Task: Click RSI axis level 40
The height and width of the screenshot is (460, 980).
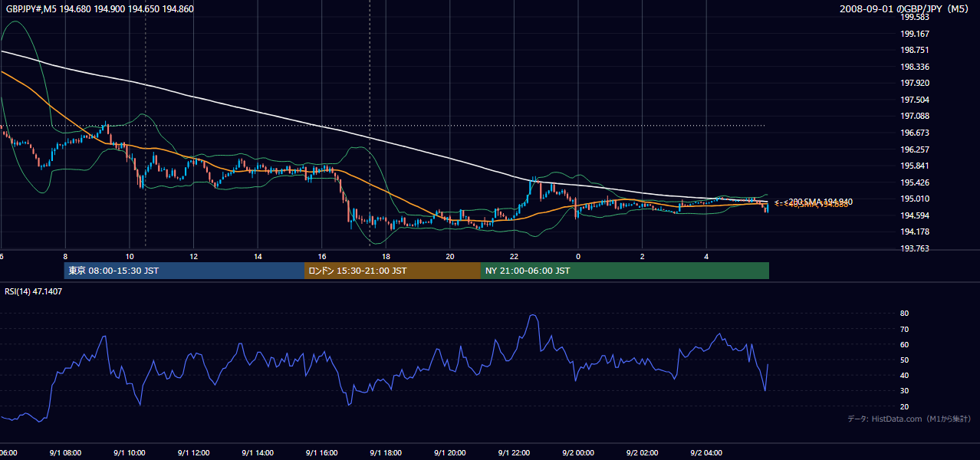Action: (x=904, y=375)
